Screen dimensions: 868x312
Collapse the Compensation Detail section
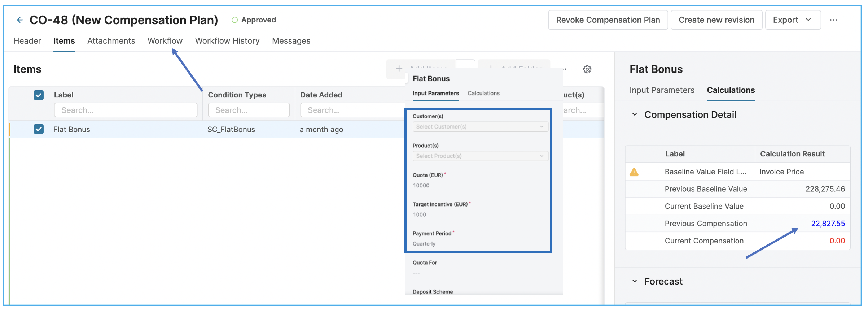pyautogui.click(x=635, y=115)
